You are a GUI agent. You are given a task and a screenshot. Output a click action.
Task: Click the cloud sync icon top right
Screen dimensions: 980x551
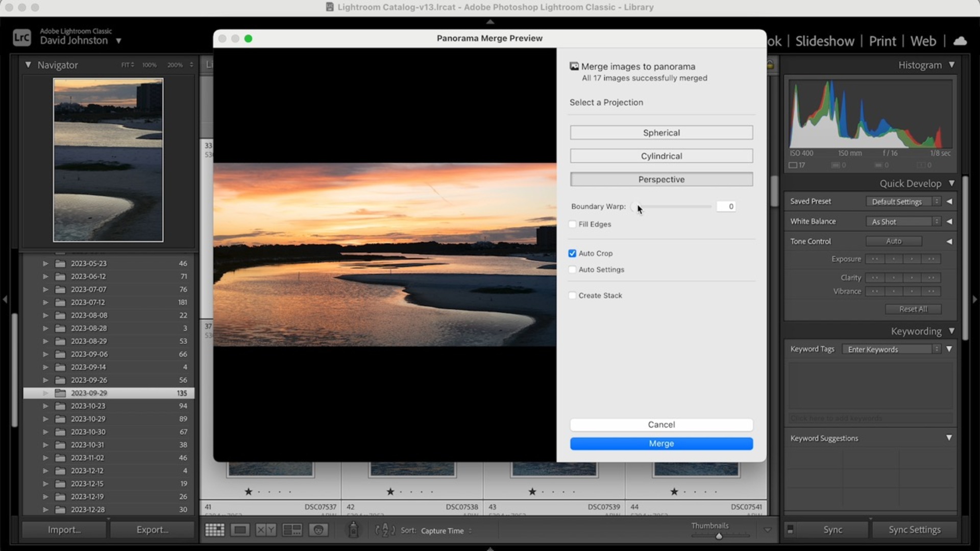click(960, 41)
